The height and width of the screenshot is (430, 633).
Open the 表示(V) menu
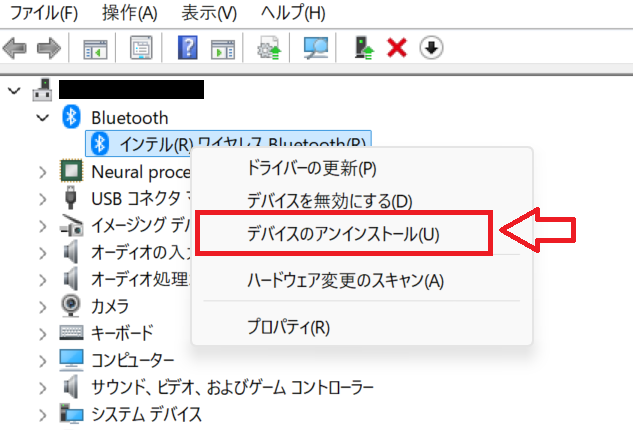tap(209, 13)
